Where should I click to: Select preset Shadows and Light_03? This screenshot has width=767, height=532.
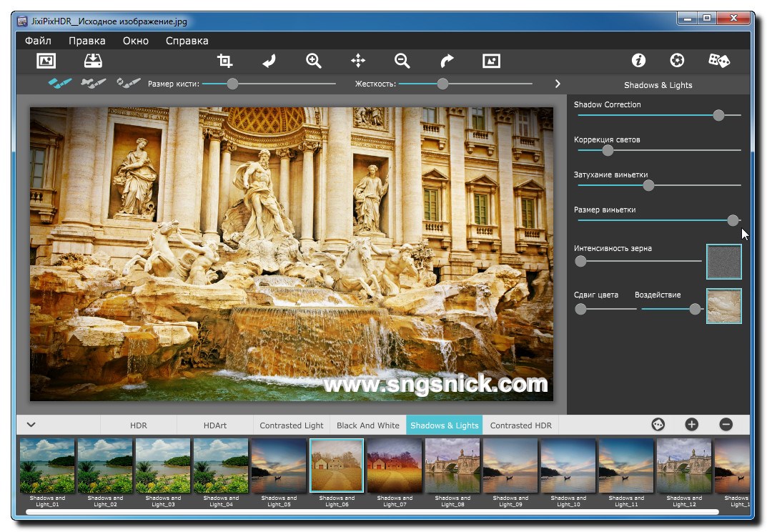(163, 465)
